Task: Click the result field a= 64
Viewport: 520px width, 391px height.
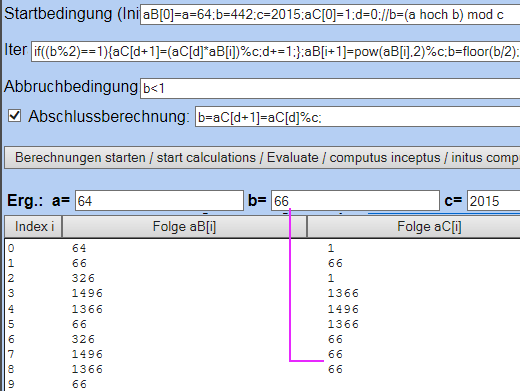Action: click(x=159, y=201)
